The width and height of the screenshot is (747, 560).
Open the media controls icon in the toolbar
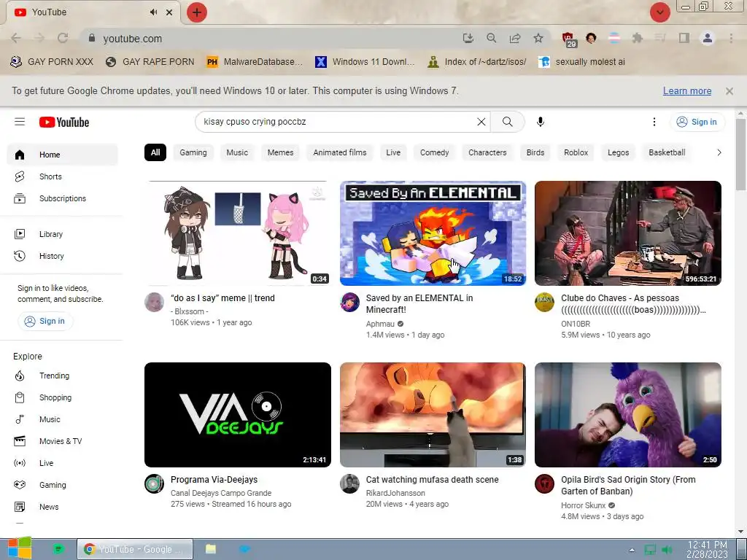(660, 38)
